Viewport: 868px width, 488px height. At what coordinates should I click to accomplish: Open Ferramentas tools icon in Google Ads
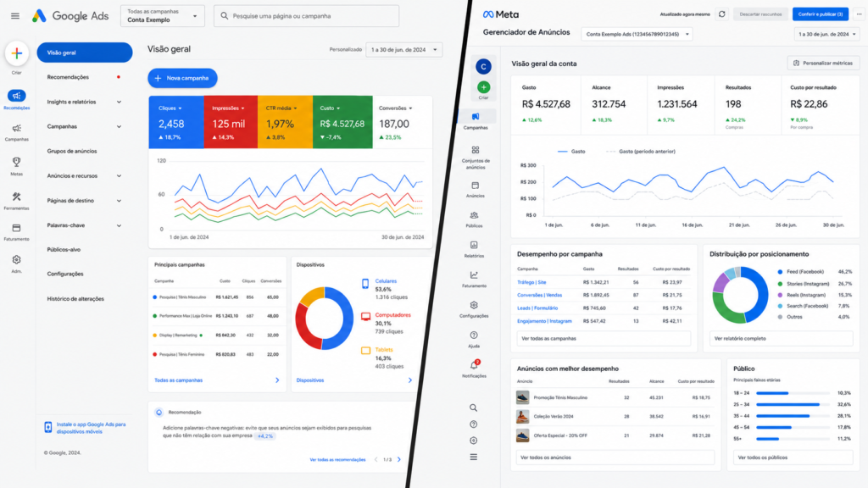(x=17, y=197)
